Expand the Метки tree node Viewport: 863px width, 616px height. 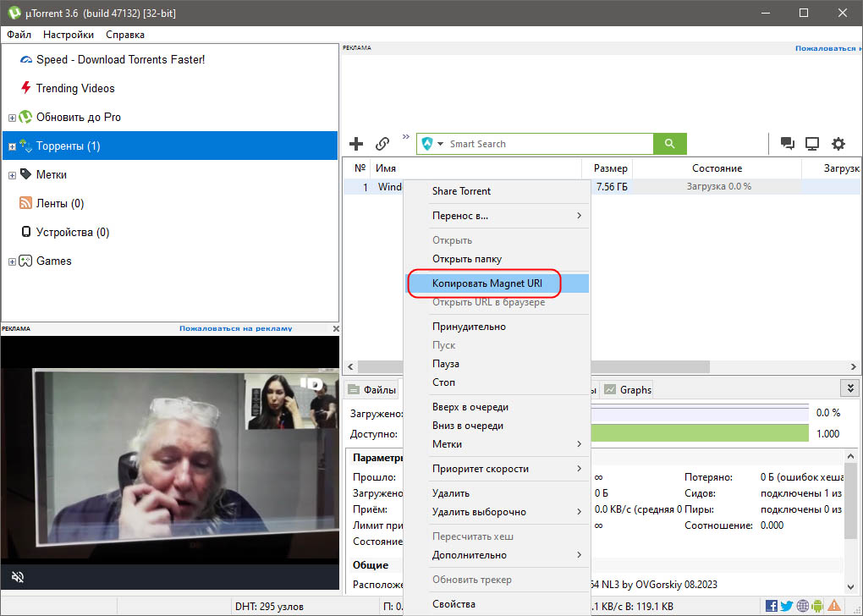click(x=12, y=176)
